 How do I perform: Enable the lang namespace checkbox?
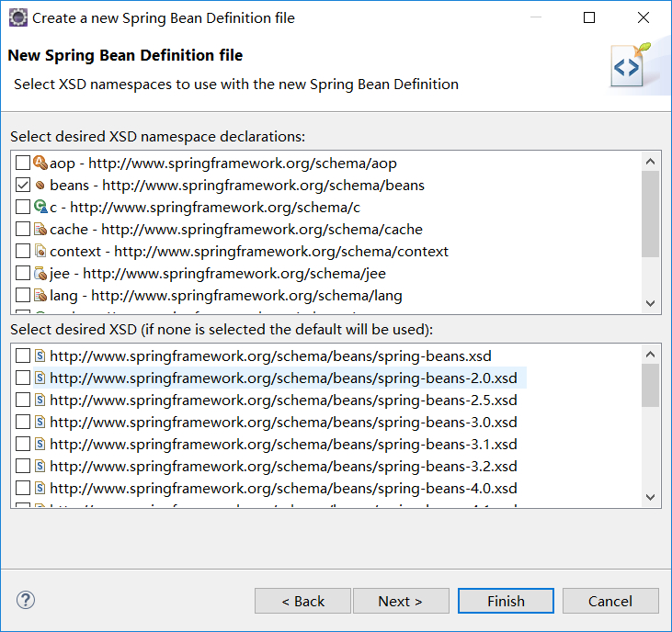pyautogui.click(x=23, y=295)
